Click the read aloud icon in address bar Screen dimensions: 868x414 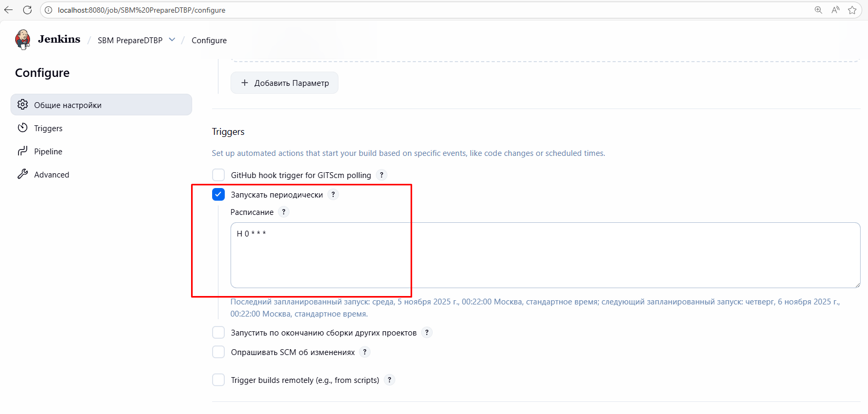[x=835, y=10]
